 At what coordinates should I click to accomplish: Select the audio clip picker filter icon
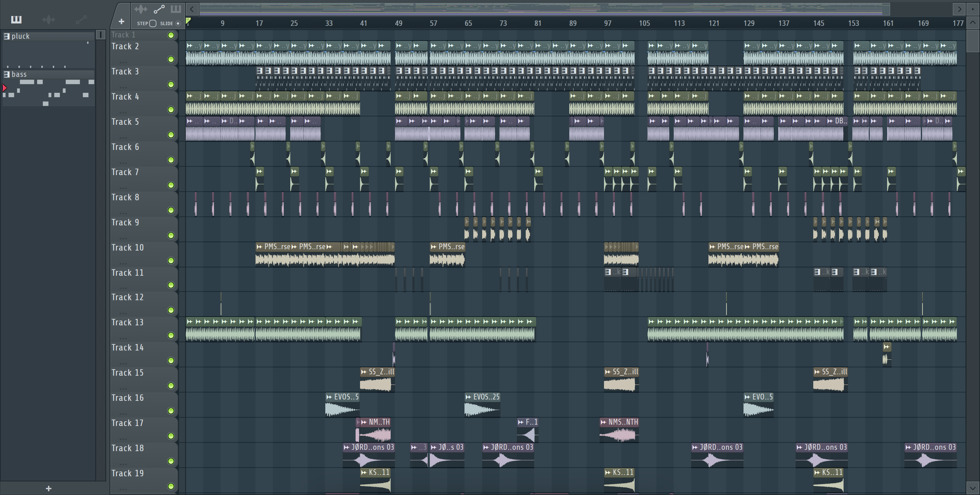coord(49,19)
